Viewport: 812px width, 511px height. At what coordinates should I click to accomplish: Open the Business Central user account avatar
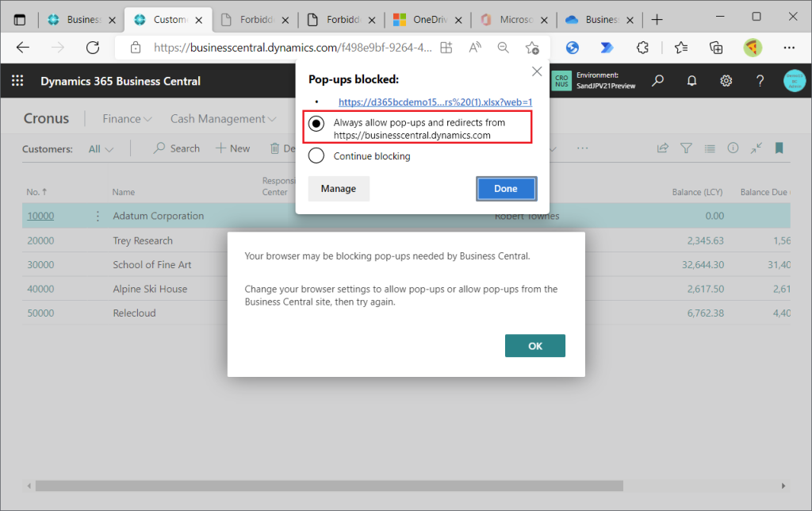[x=795, y=81]
